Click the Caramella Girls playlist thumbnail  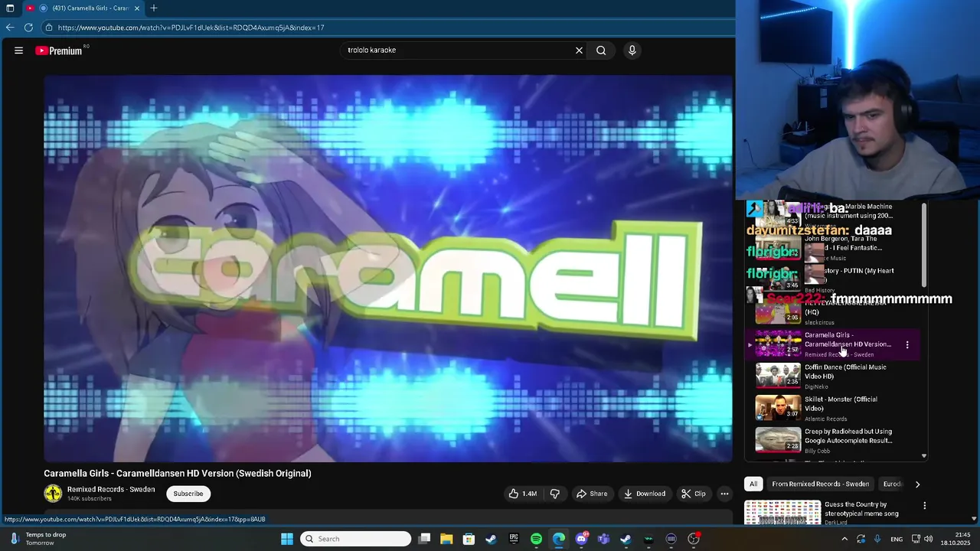(x=778, y=344)
